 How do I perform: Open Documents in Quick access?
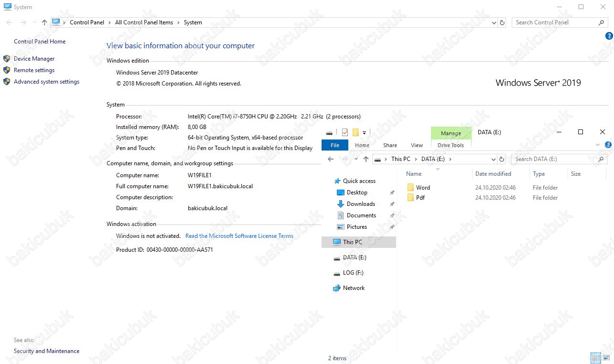point(361,215)
